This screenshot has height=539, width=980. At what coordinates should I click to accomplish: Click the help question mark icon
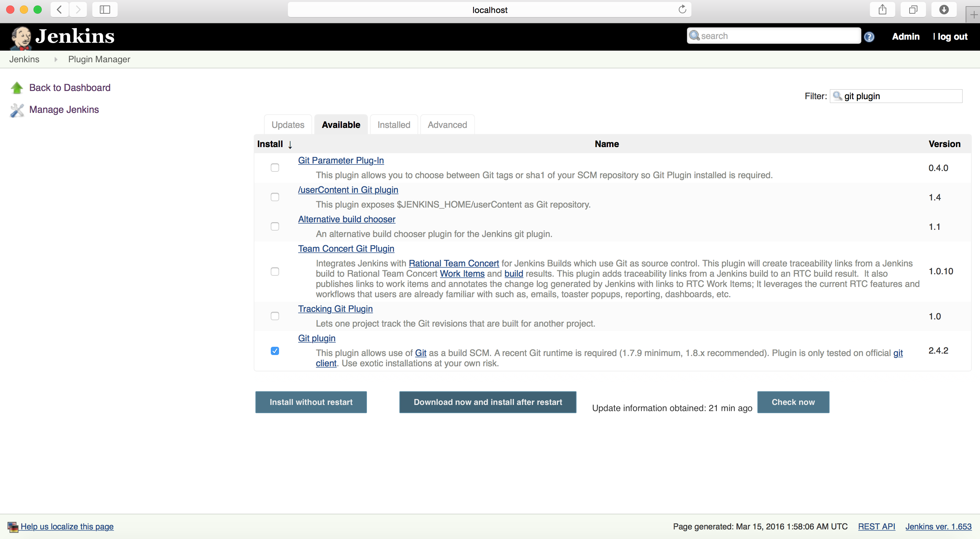click(869, 37)
